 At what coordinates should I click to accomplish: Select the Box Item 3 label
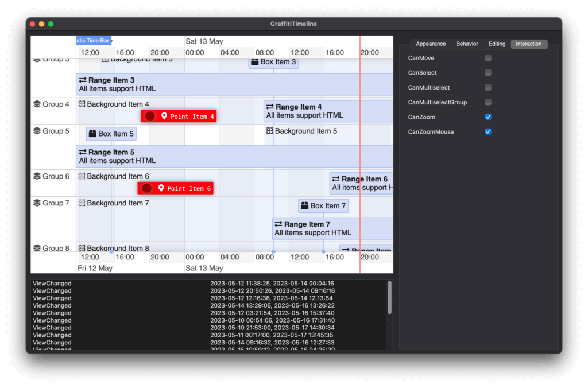click(x=278, y=62)
